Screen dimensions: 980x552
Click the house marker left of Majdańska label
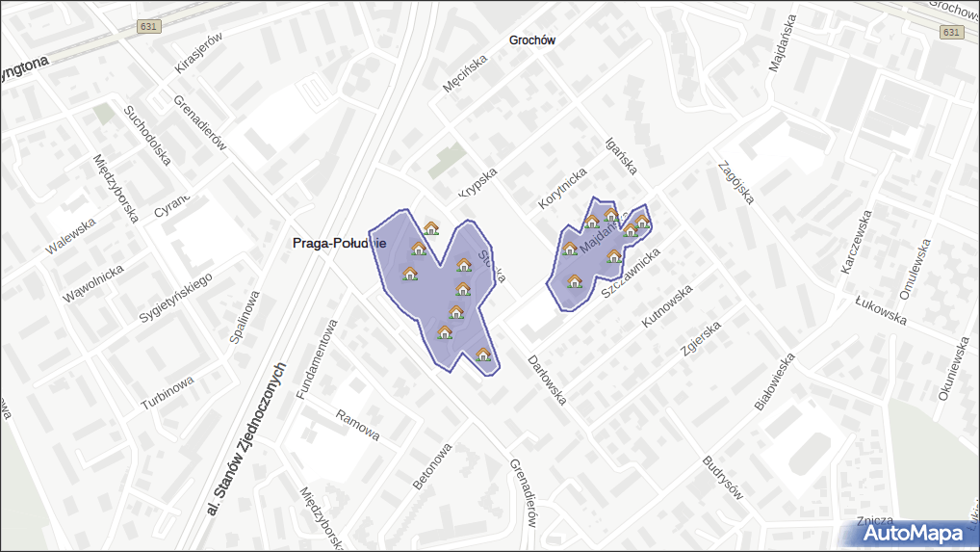[x=570, y=249]
